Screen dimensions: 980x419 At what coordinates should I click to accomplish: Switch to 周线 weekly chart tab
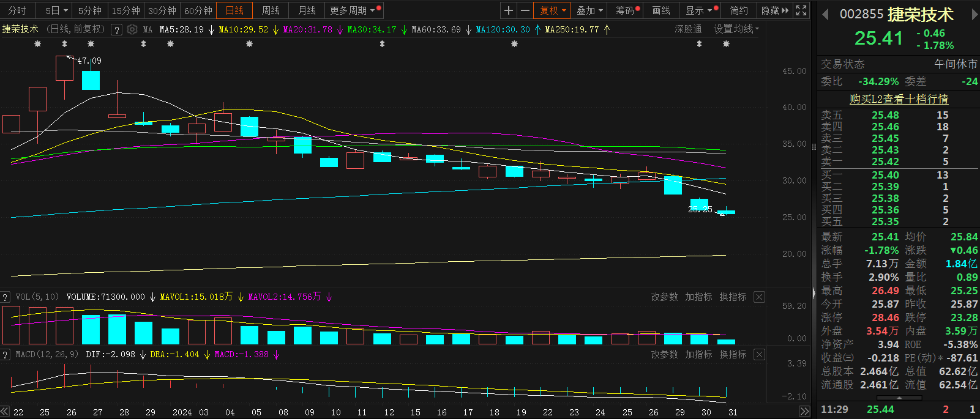(271, 10)
